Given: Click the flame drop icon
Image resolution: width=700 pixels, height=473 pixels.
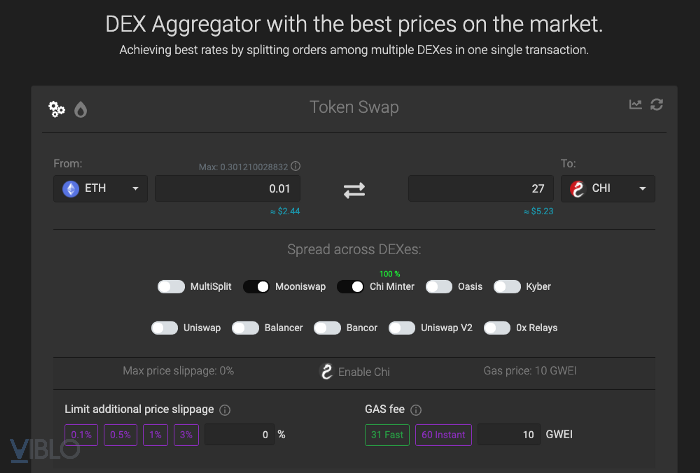Looking at the screenshot, I should 80,109.
